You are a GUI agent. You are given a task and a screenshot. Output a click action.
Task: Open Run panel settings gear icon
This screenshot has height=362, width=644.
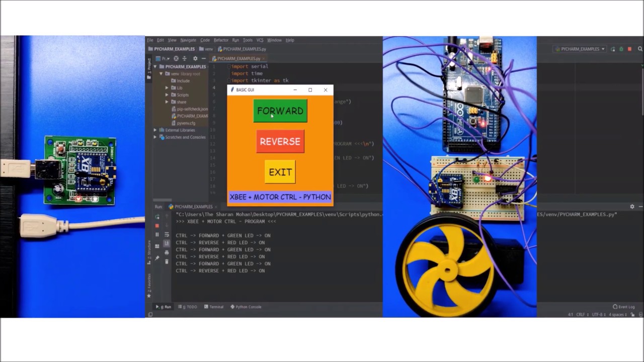pos(632,207)
